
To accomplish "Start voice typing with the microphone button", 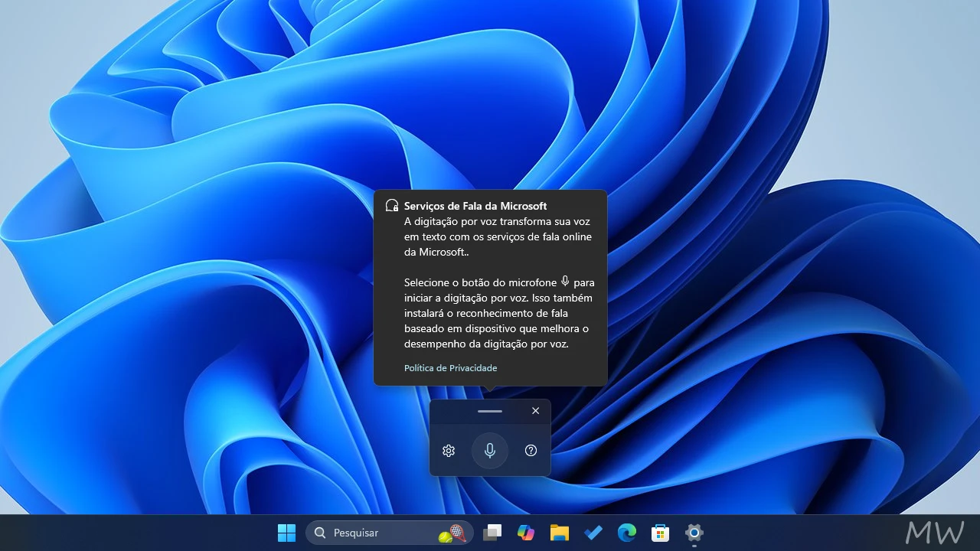I will tap(490, 451).
